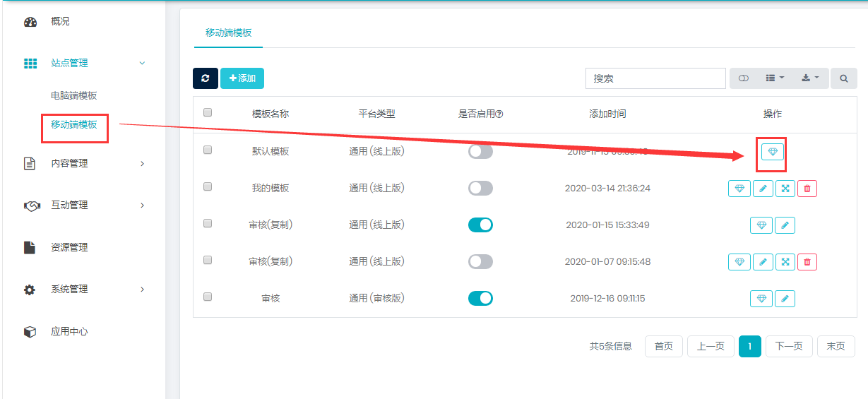Go to 下一页 in pagination
This screenshot has height=399, width=868.
789,346
